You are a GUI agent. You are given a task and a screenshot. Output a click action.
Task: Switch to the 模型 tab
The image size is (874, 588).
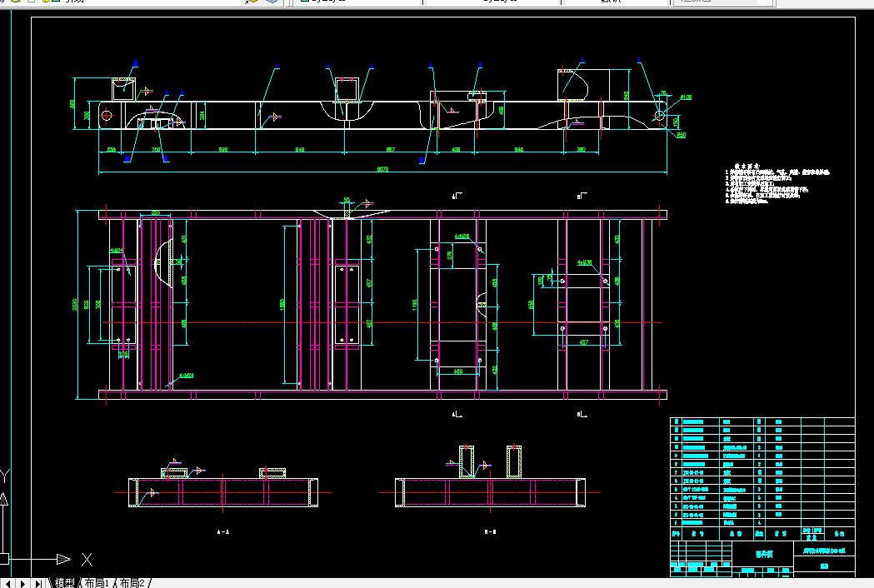click(65, 583)
